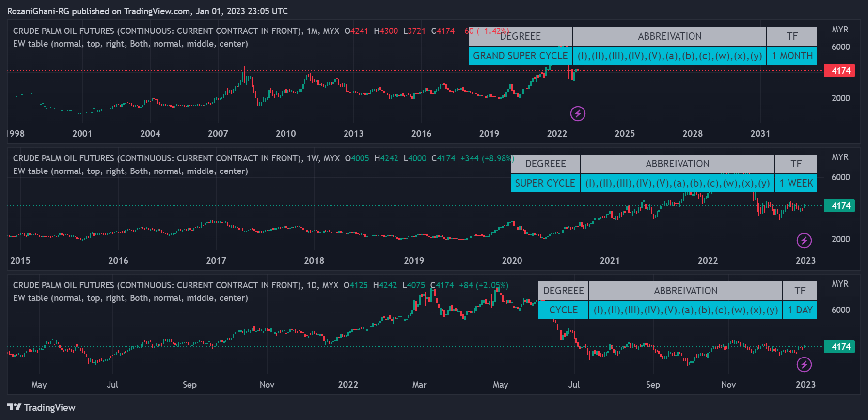
Task: Click the 2020 label on weekly time axis
Action: (x=512, y=261)
